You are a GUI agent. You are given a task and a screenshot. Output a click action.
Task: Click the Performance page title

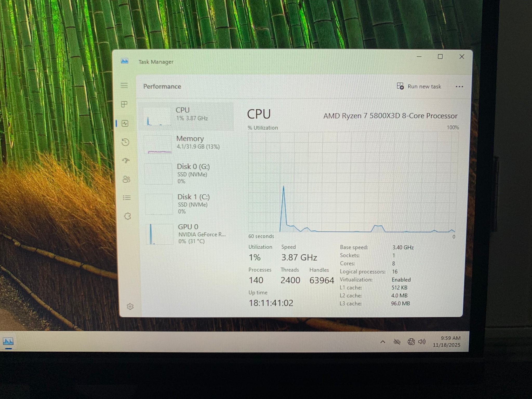point(162,86)
